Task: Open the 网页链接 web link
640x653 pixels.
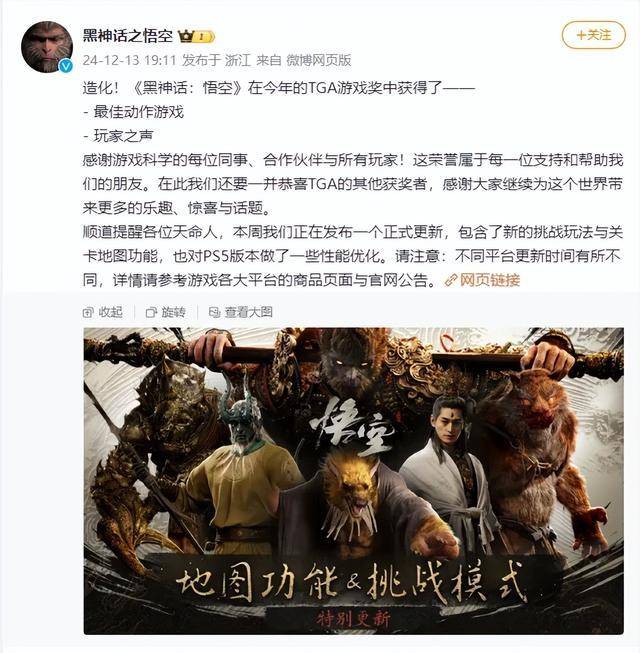Action: (x=490, y=280)
